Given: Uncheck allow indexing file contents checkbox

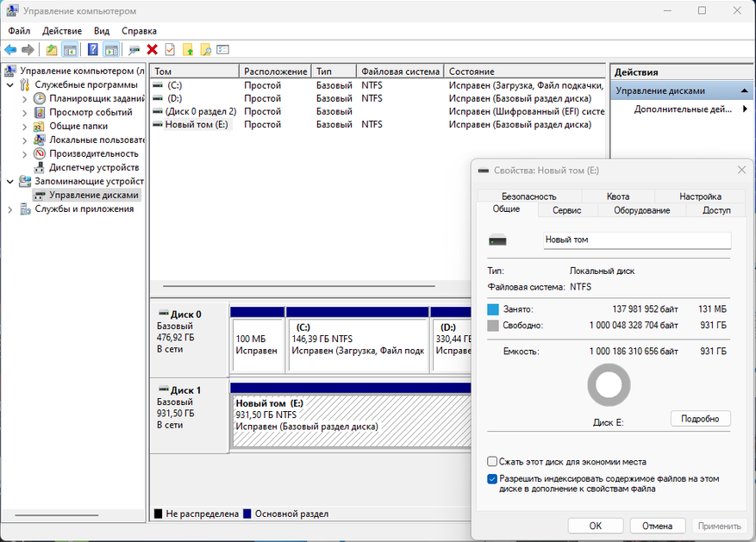Looking at the screenshot, I should point(492,478).
